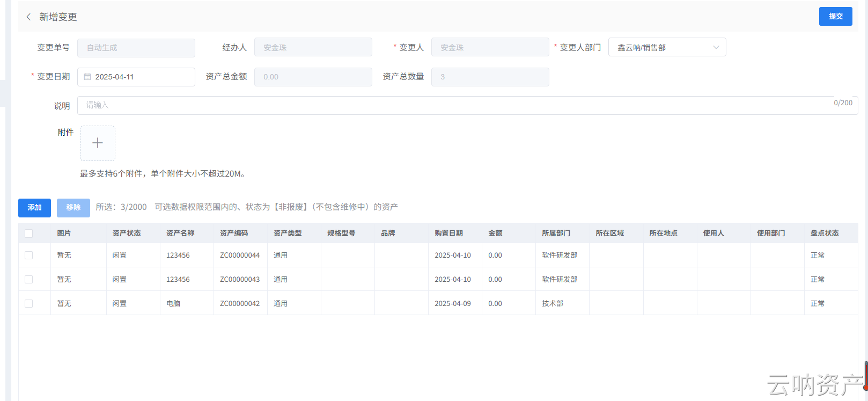The height and width of the screenshot is (401, 868).
Task: Click the 提交 submit button
Action: pyautogui.click(x=836, y=17)
